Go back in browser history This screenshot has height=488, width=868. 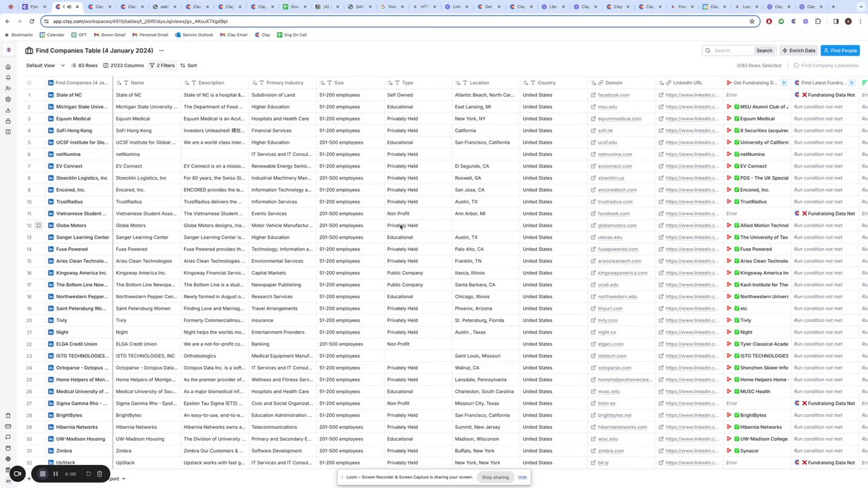(x=7, y=21)
